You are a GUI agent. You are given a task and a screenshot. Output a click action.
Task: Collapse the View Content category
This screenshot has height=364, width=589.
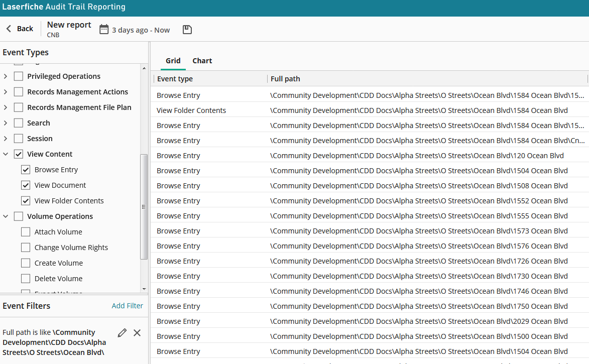[x=6, y=154]
